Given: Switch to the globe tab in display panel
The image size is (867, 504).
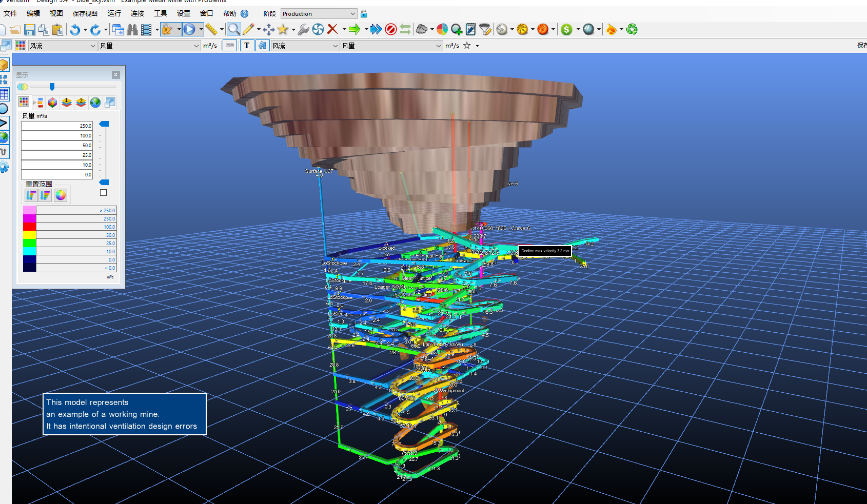Looking at the screenshot, I should (95, 102).
